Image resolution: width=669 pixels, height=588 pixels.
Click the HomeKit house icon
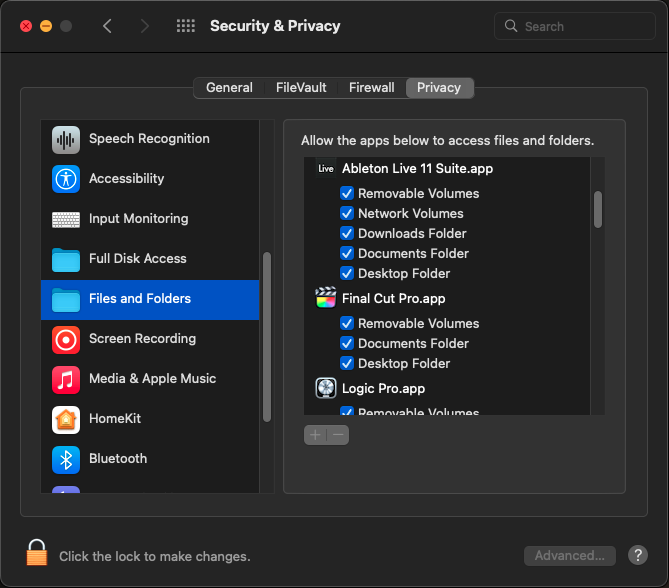tap(66, 420)
